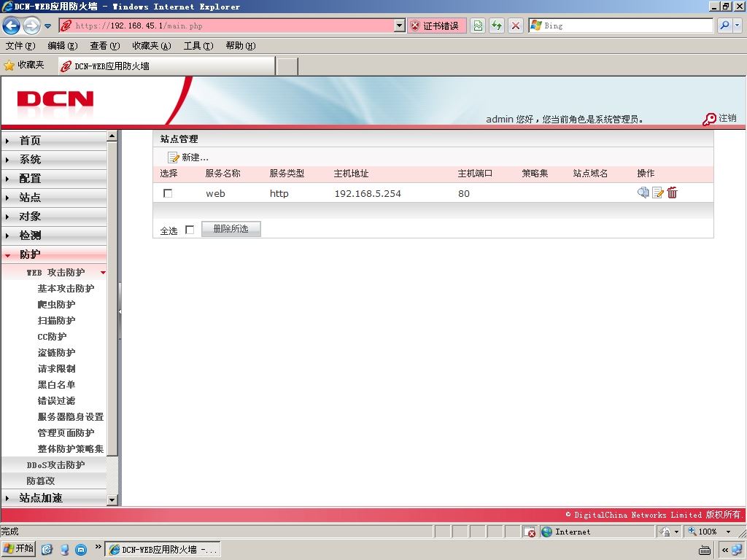
Task: Open the 工具 menu
Action: (198, 46)
